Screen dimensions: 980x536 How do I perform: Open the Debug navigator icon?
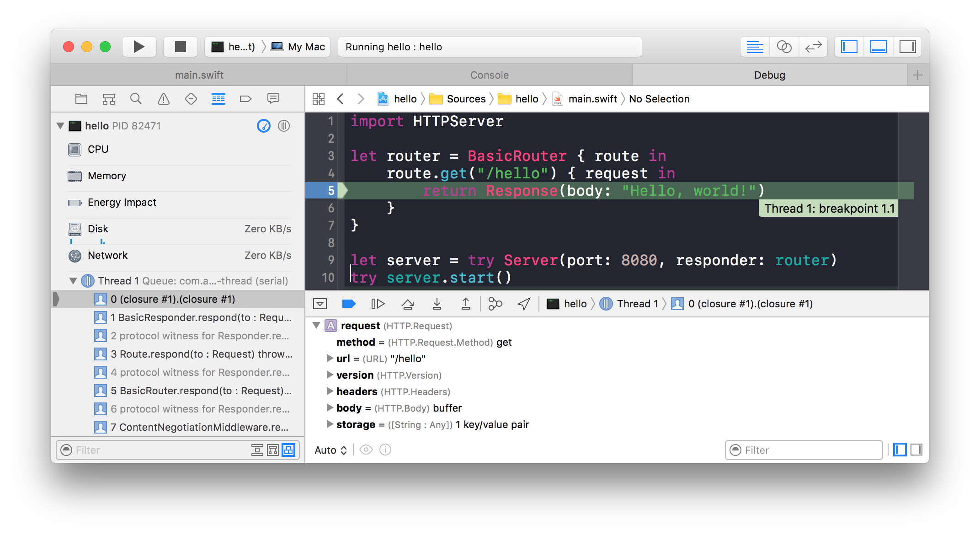(x=218, y=99)
